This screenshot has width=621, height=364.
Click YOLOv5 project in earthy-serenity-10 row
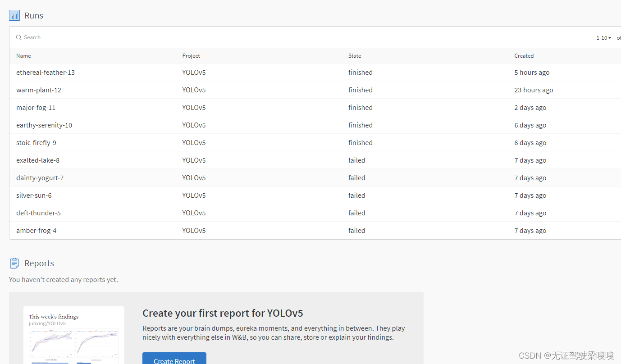(x=194, y=125)
